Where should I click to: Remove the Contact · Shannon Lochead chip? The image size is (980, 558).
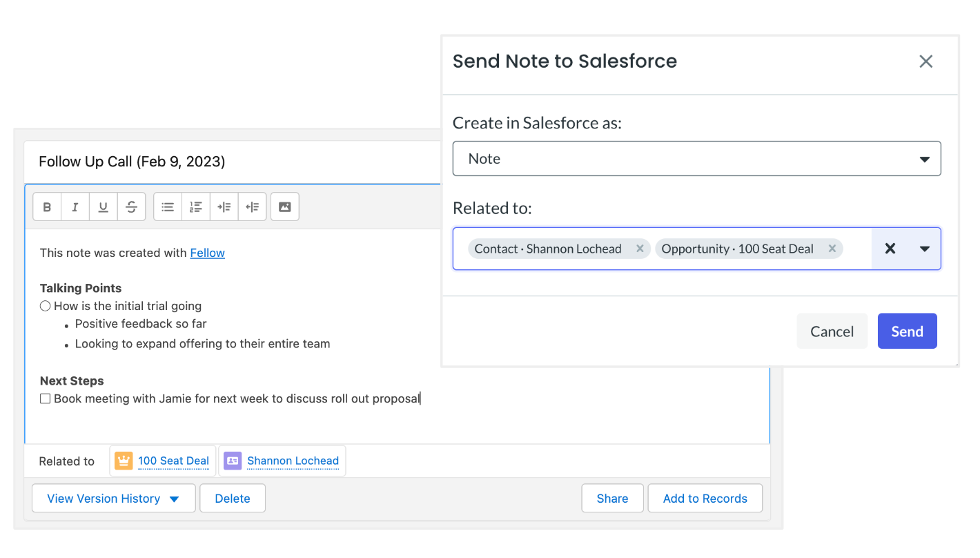640,249
